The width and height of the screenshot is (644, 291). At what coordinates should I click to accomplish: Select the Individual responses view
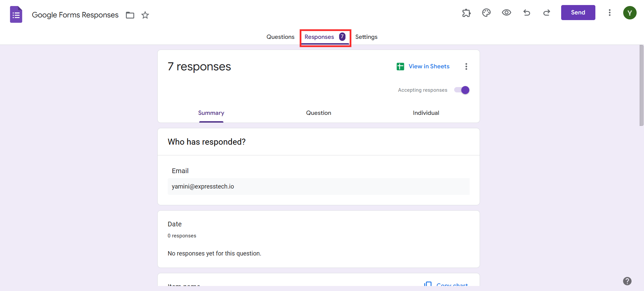click(x=426, y=113)
